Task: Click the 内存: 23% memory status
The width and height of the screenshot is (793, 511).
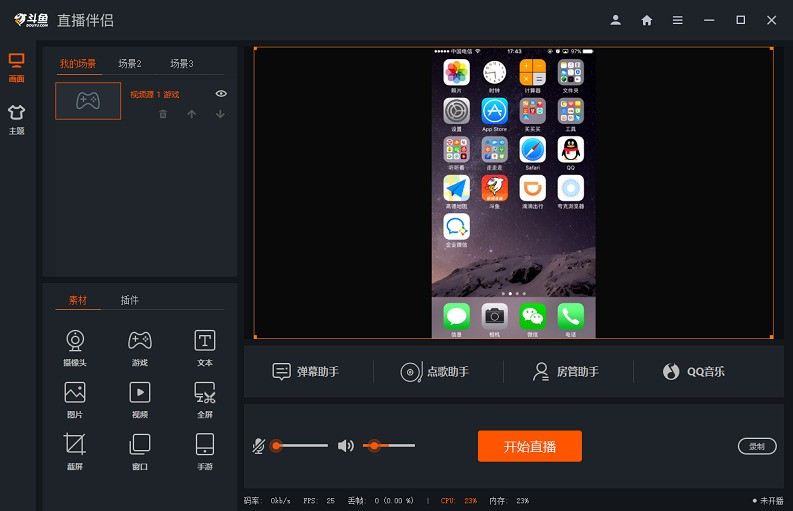Action: pos(509,501)
